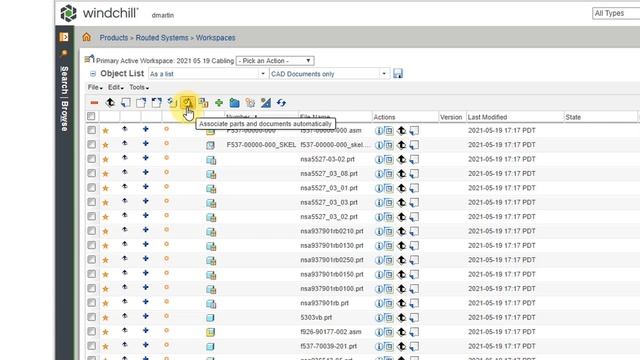Sort by the Last Modified column header
The height and width of the screenshot is (360, 640).
[487, 117]
